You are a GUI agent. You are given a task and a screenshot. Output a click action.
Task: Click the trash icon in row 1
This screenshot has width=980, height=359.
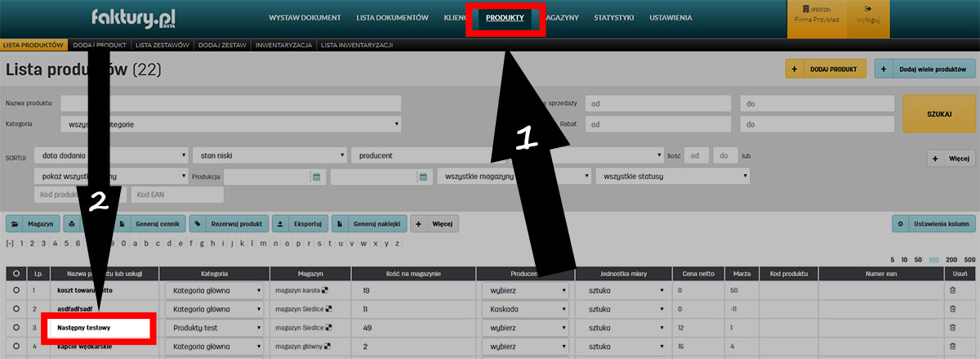coord(952,290)
